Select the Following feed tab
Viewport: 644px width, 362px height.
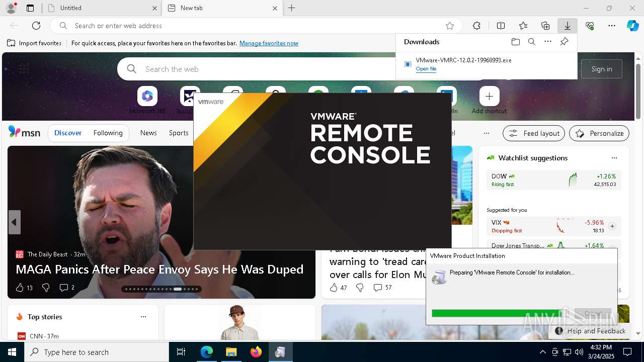(x=108, y=133)
